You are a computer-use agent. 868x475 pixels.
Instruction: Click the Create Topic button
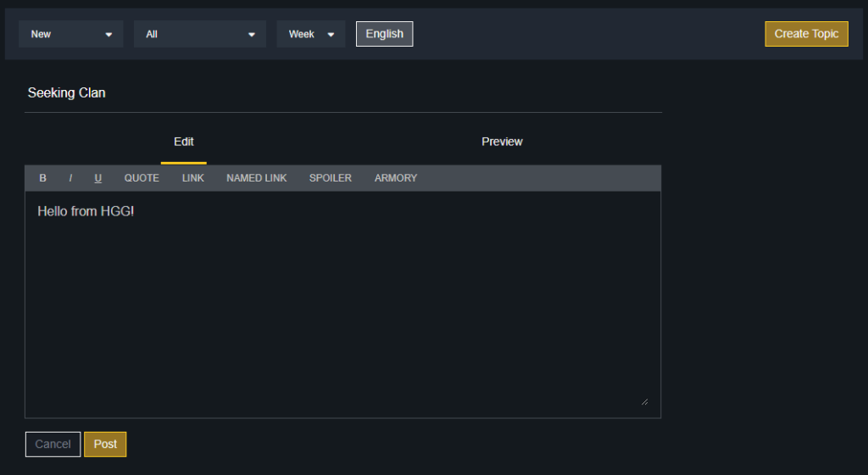[806, 34]
